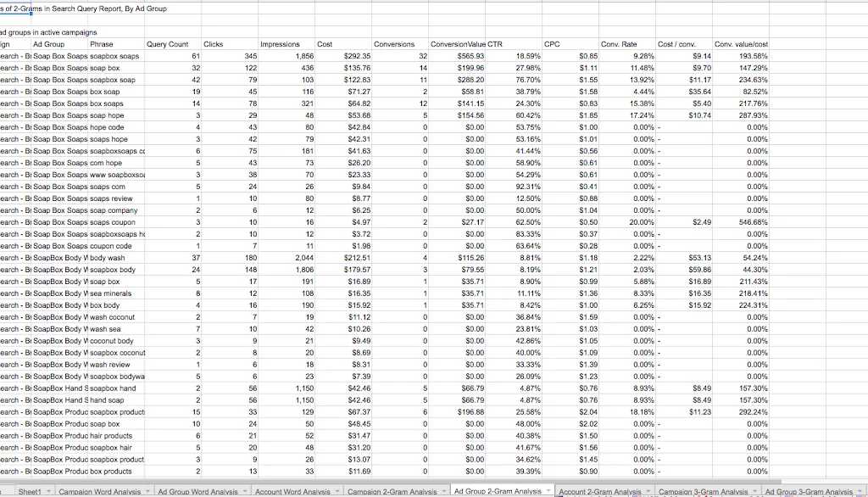Image resolution: width=868 pixels, height=497 pixels.
Task: Click the 'coupon code' phrase cell
Action: click(116, 246)
